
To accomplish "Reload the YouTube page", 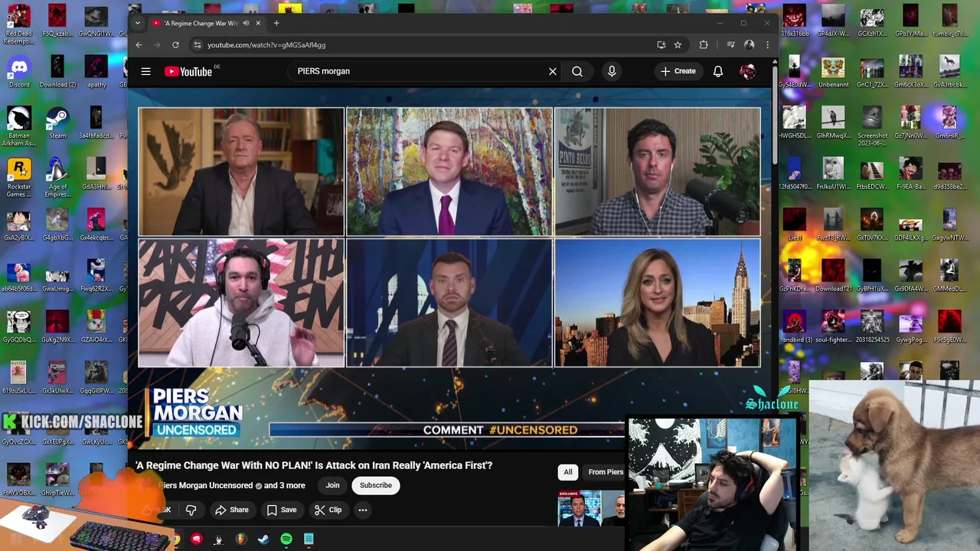I will (175, 45).
